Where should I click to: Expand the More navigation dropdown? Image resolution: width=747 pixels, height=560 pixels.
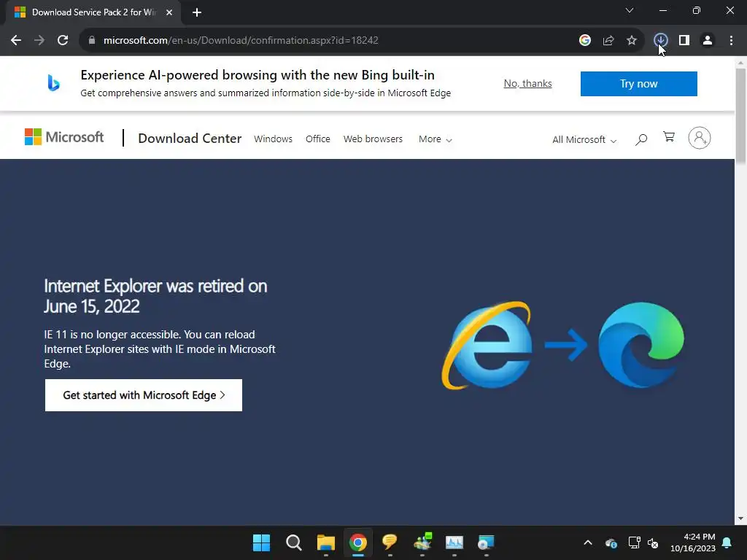coord(436,139)
